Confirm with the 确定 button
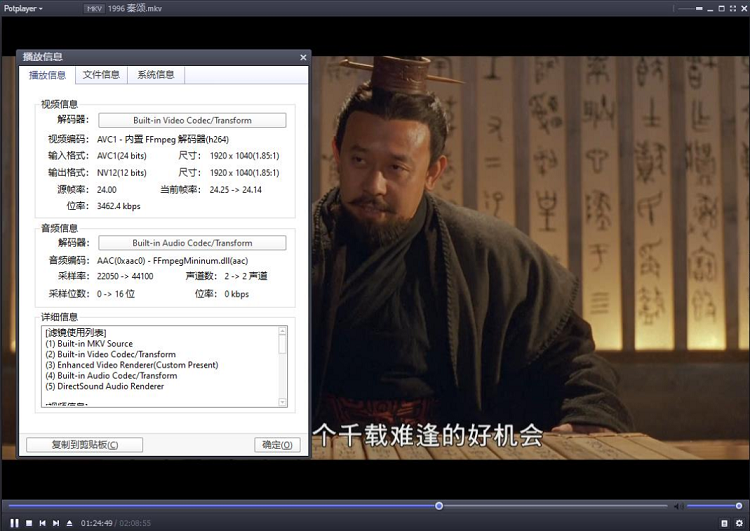Viewport: 750px width, 531px height. click(277, 445)
